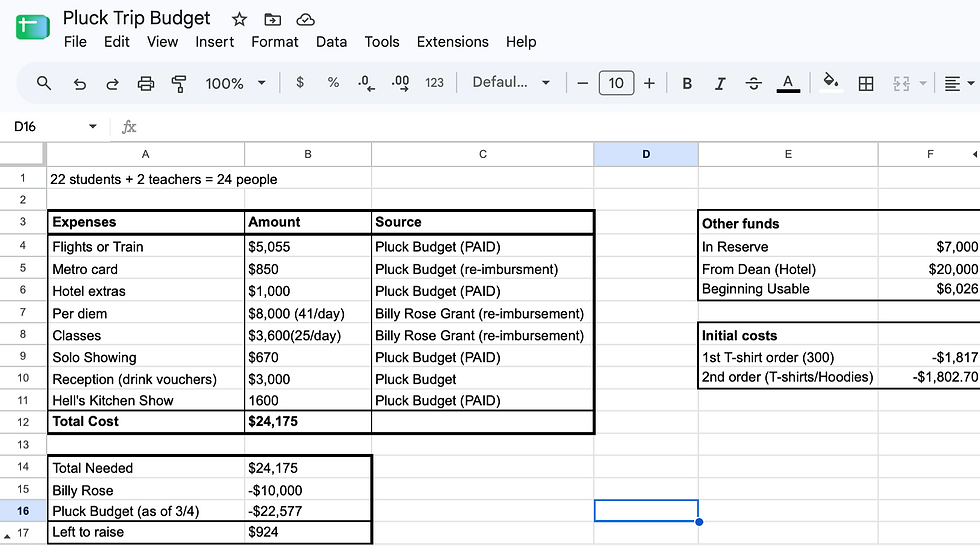Select column C header
980x546 pixels.
pyautogui.click(x=482, y=154)
